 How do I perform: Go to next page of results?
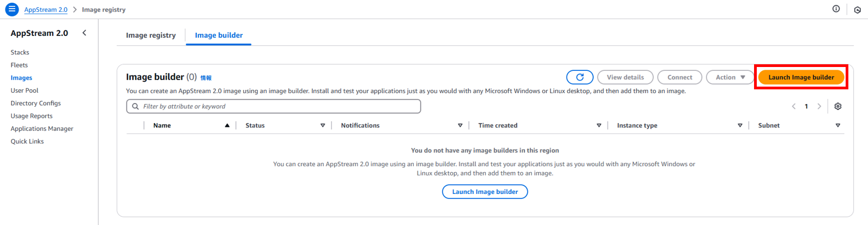(819, 106)
